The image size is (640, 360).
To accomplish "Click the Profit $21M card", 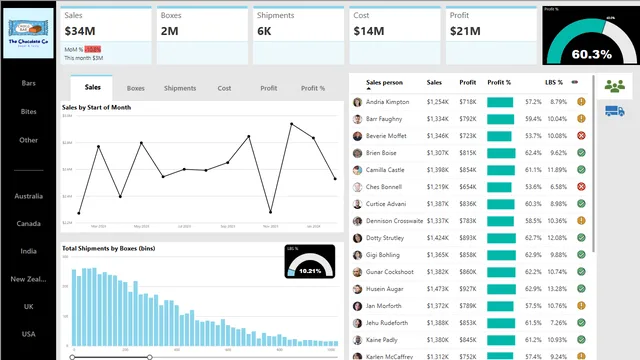I will [491, 36].
